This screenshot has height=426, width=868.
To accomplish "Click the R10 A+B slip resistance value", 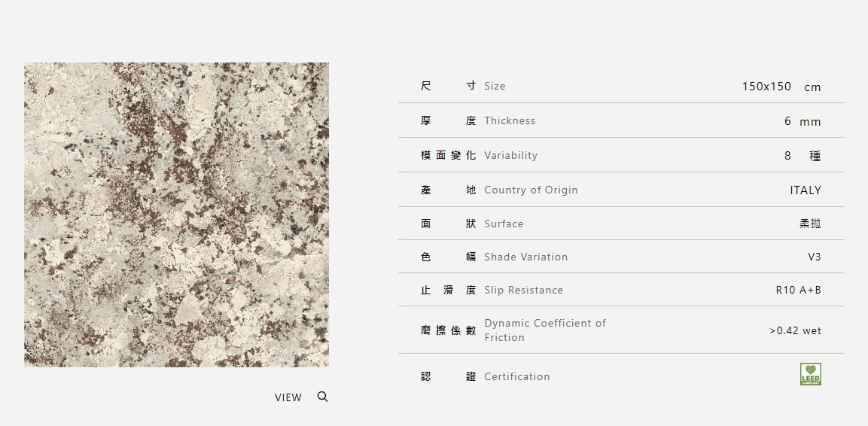I will (798, 290).
